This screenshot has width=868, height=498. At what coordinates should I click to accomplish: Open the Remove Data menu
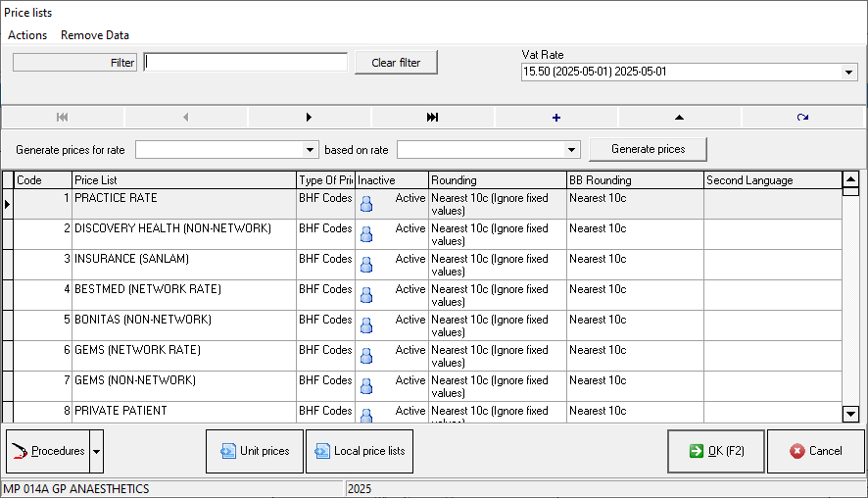tap(95, 35)
